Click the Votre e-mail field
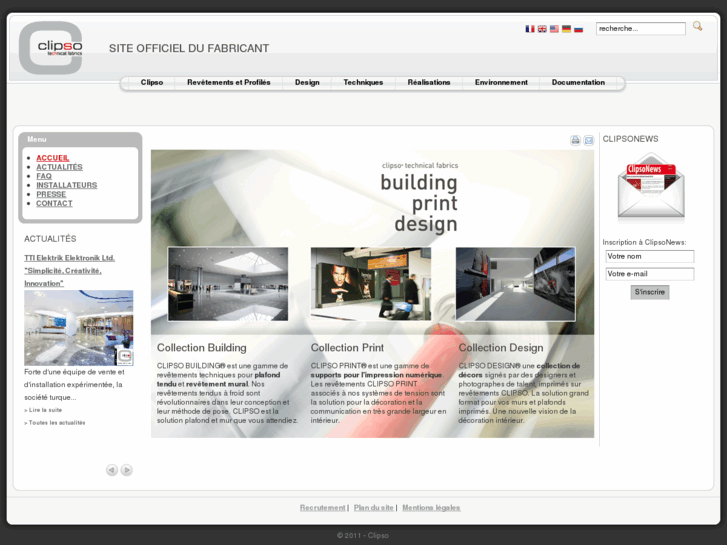The image size is (727, 545). coord(650,274)
